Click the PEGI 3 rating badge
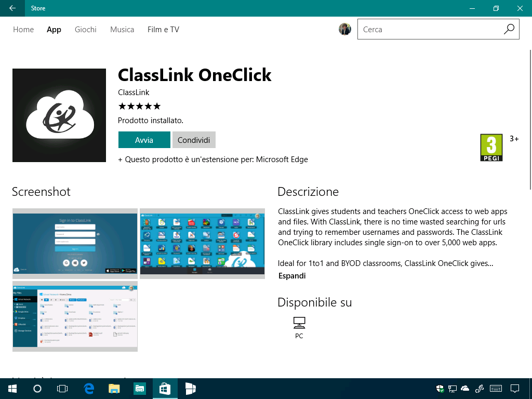Screen dimensions: 532x399 491,148
